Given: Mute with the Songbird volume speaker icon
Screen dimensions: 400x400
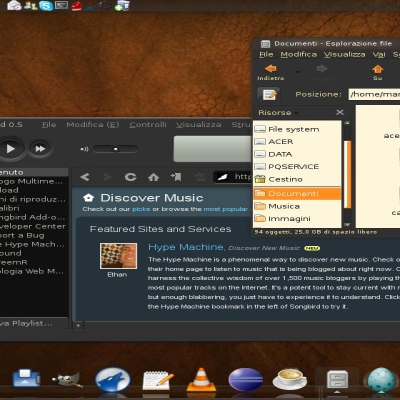Looking at the screenshot, I should [x=84, y=149].
